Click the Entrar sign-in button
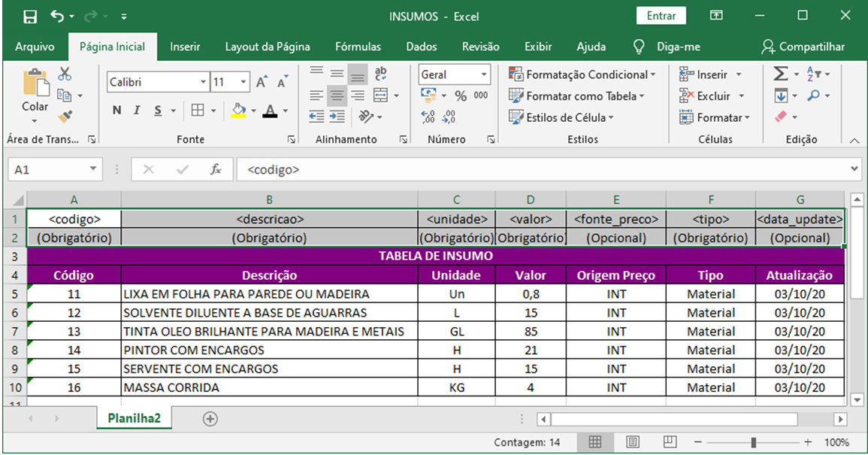The image size is (868, 455). [x=661, y=16]
